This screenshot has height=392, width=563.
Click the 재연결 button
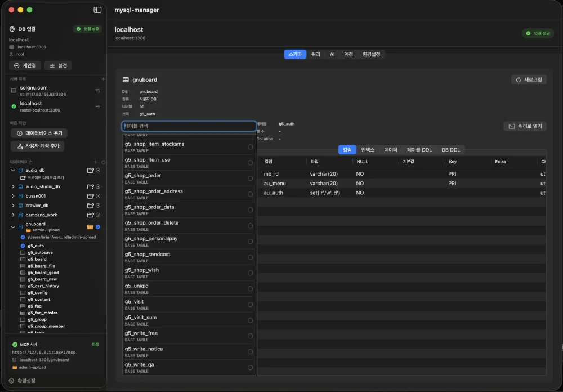click(25, 65)
